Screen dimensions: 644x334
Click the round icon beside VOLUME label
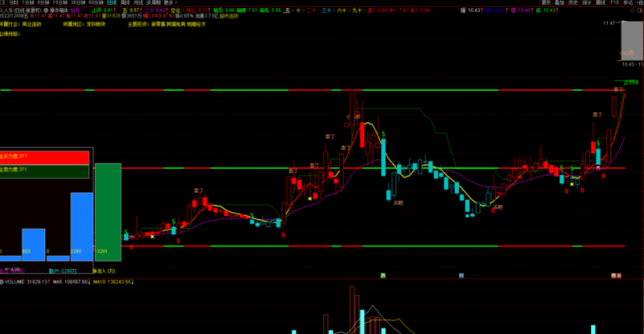[3, 282]
